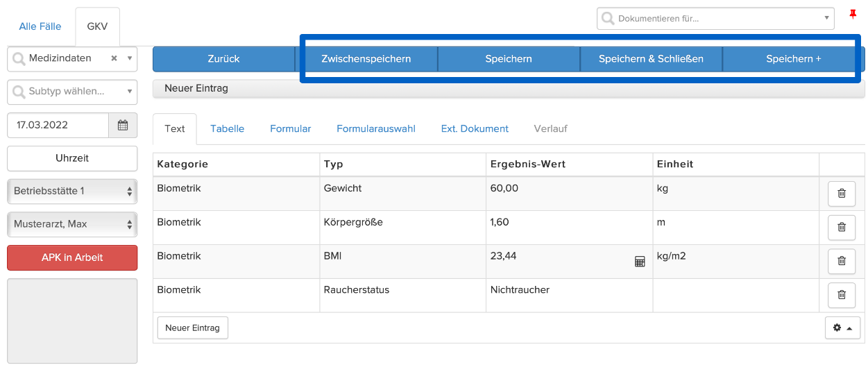This screenshot has height=365, width=868.
Task: Open the Dokumentieren für search dropdown
Action: pos(715,19)
